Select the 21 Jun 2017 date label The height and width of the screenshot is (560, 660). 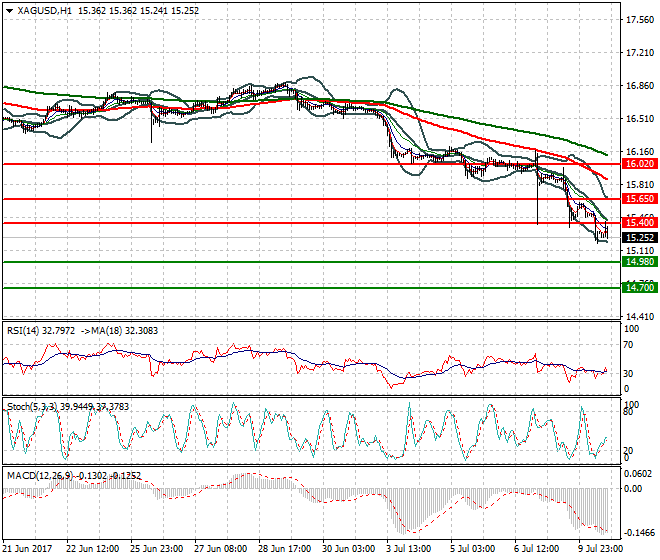coord(27,549)
